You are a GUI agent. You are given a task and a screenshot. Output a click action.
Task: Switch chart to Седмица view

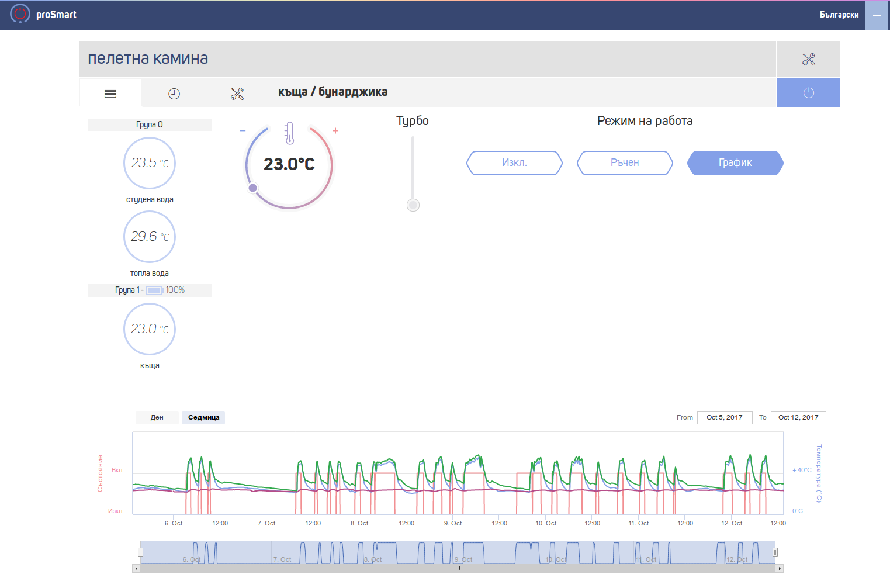(203, 418)
